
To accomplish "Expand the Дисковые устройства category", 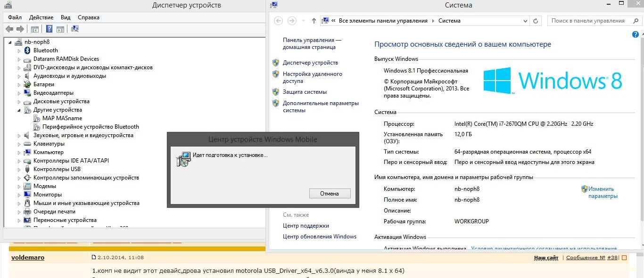I will point(19,101).
